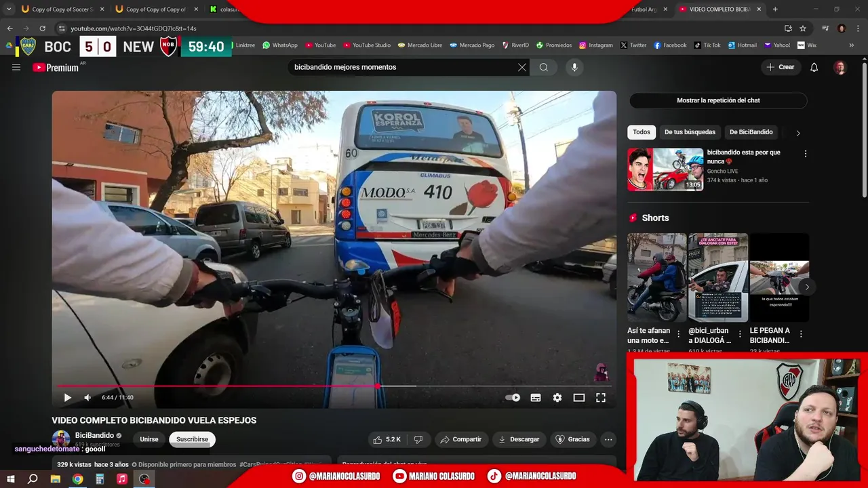The width and height of the screenshot is (868, 488).
Task: Select the Todos filter chip
Action: [642, 132]
